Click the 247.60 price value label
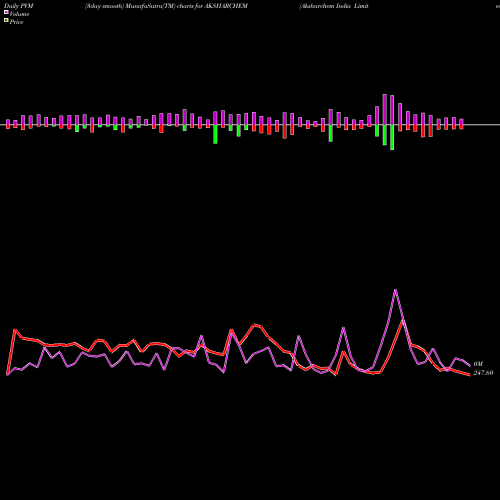The image size is (500, 500). click(x=483, y=373)
